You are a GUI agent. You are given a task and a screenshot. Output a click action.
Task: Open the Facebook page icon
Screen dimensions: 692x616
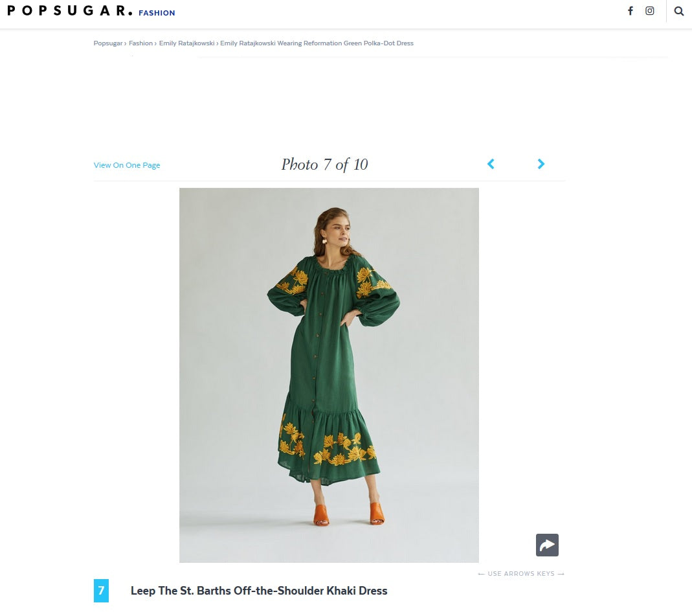coord(631,11)
